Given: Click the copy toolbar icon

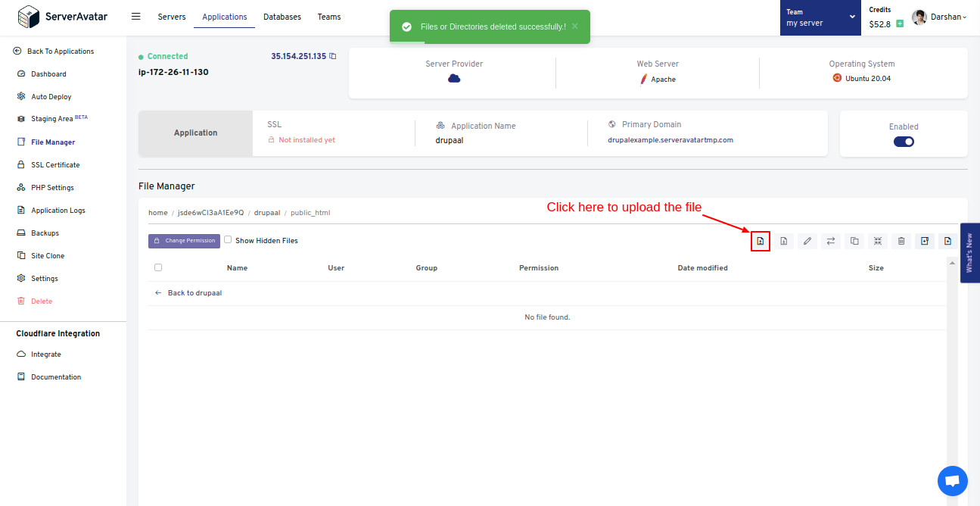Looking at the screenshot, I should tap(854, 241).
